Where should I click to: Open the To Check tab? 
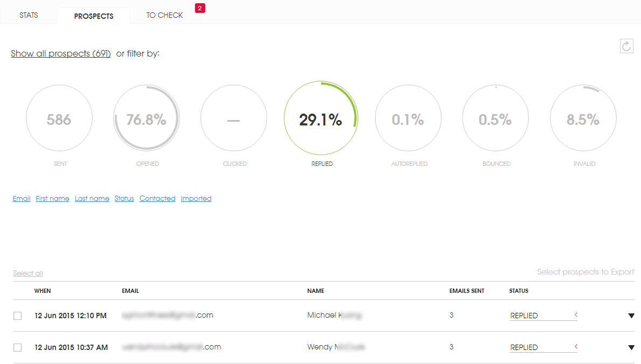pyautogui.click(x=165, y=15)
